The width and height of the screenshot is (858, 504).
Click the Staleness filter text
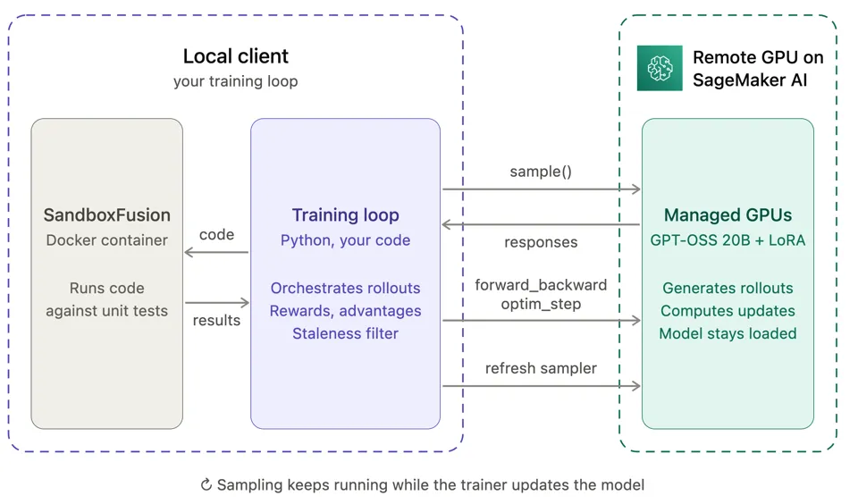[345, 333]
